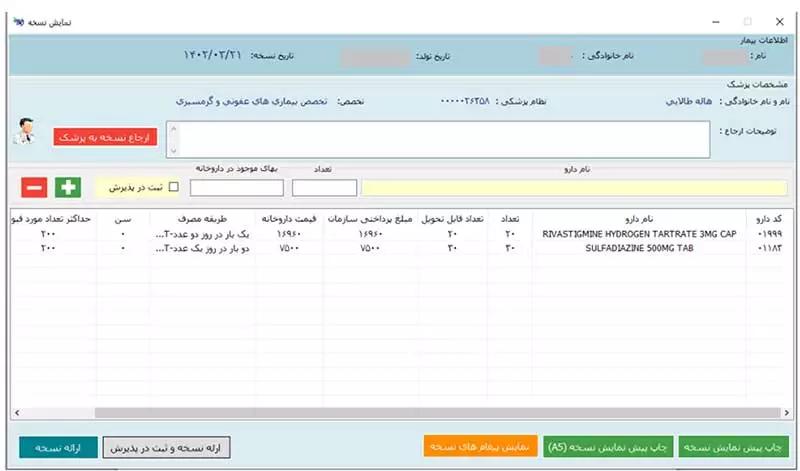The image size is (800, 471).
Task: Click the orange نمایش پیام های نسخه button
Action: [x=480, y=447]
